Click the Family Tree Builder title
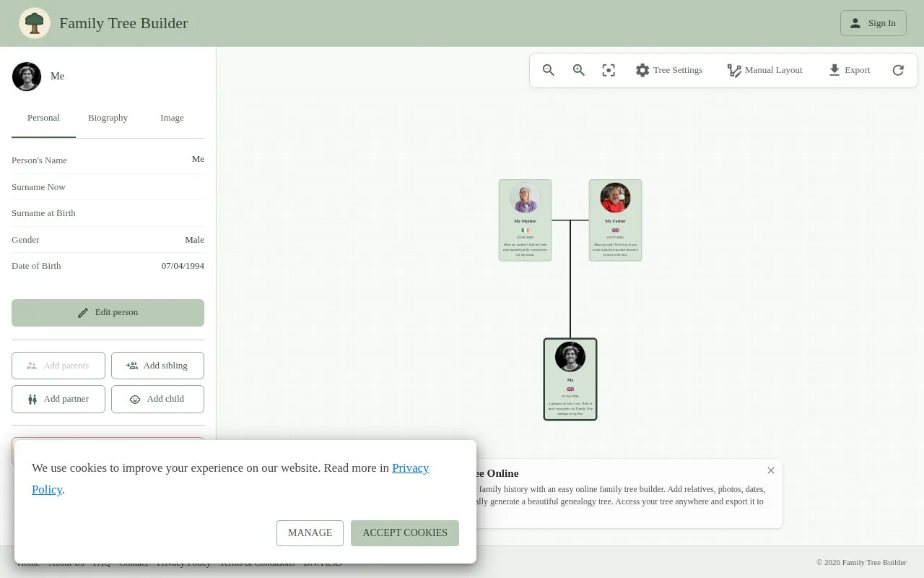The height and width of the screenshot is (578, 924). point(123,23)
